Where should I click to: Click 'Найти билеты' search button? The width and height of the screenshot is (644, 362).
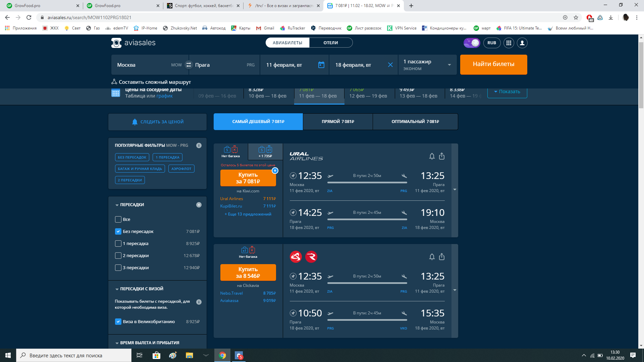point(493,64)
